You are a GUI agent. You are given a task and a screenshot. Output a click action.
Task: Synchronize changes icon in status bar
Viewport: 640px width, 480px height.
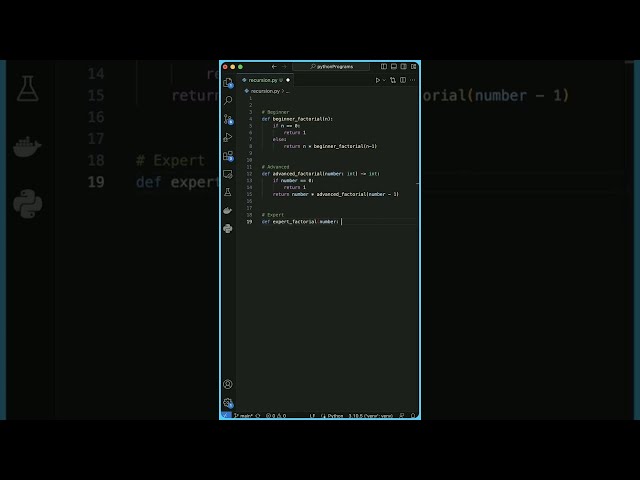258,416
